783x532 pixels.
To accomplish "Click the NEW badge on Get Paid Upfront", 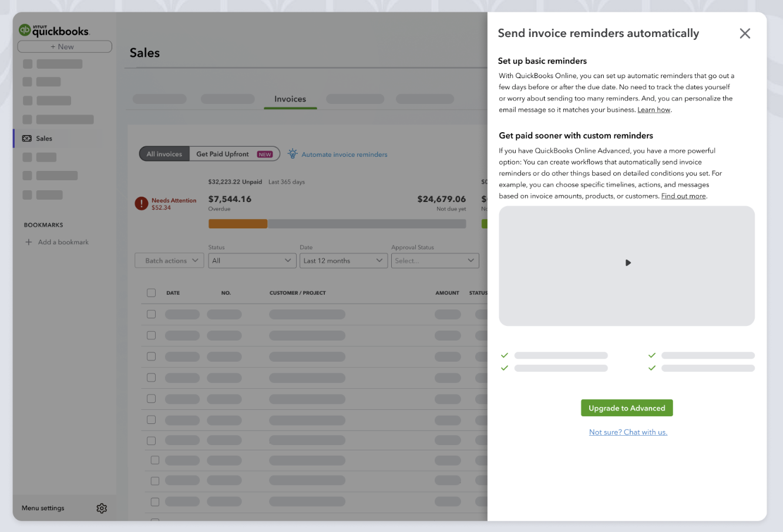I will (x=265, y=154).
